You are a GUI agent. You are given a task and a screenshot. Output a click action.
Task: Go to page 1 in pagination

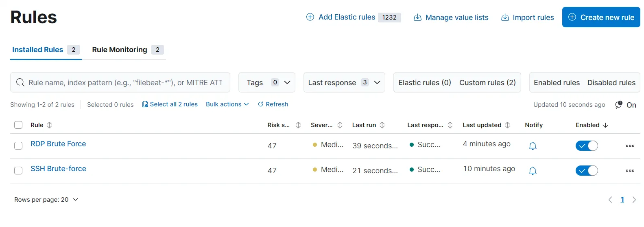pyautogui.click(x=622, y=200)
